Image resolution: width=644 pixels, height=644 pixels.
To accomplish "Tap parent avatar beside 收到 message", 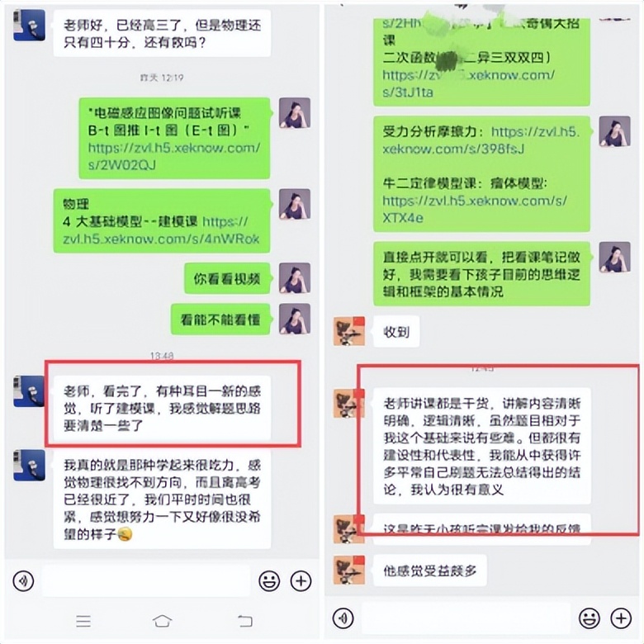I will 349,331.
